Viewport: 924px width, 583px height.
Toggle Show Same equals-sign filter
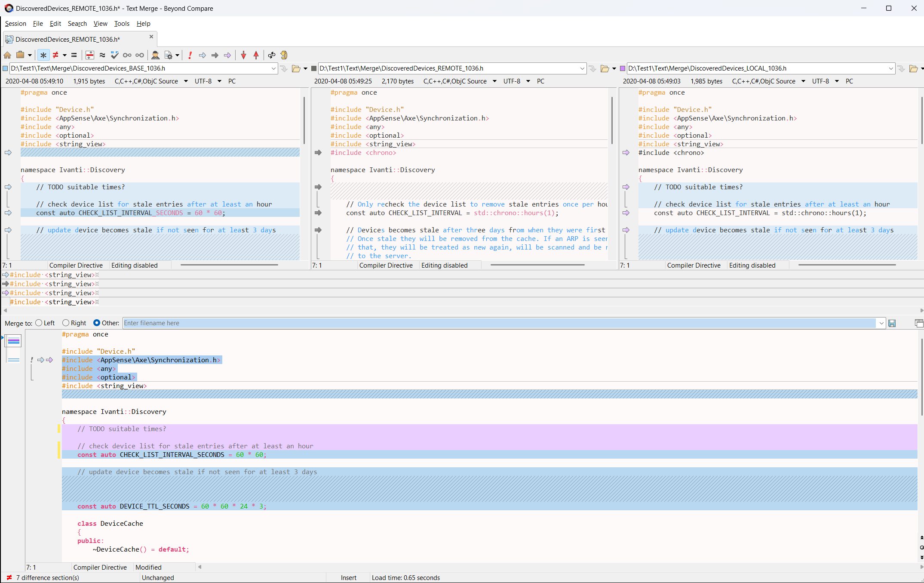(74, 55)
